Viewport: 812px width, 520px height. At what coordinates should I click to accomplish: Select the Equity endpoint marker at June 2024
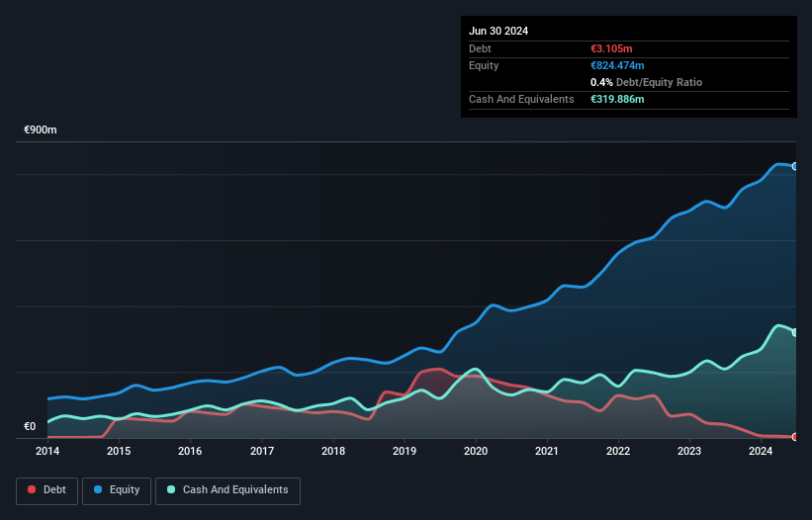pos(795,166)
